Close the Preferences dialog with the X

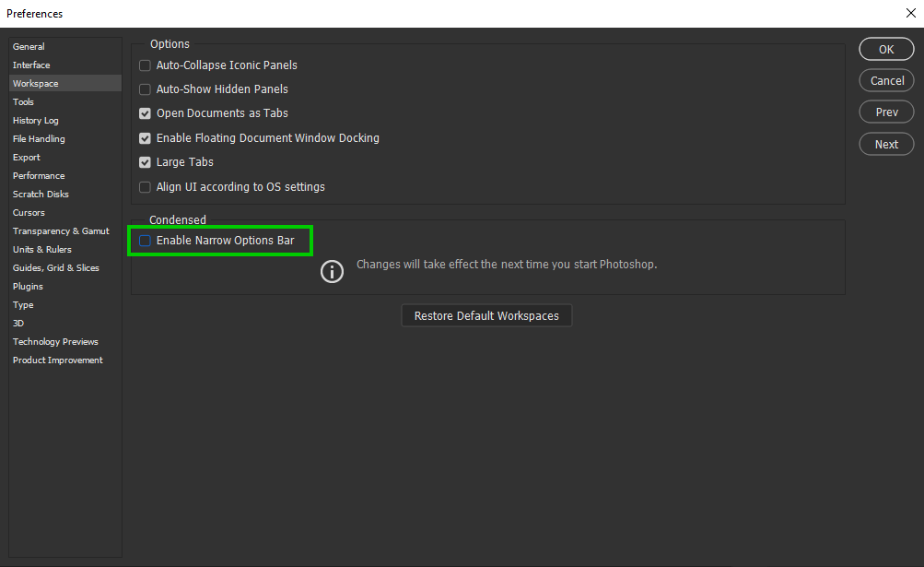coord(910,13)
